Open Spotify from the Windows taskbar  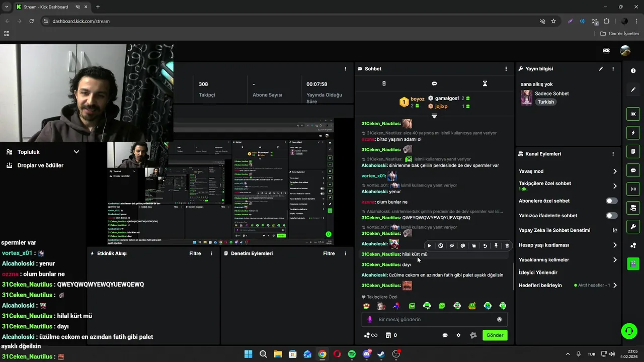point(352,354)
